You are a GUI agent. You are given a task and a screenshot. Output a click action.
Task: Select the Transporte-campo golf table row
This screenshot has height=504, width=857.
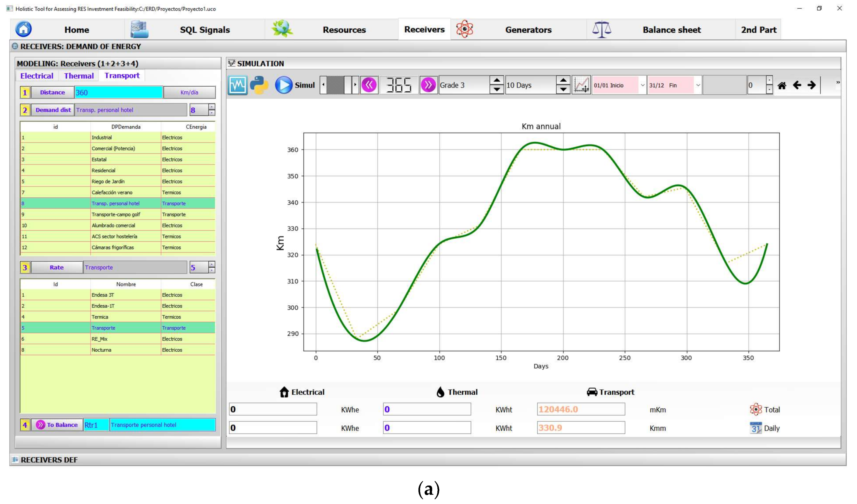click(116, 214)
